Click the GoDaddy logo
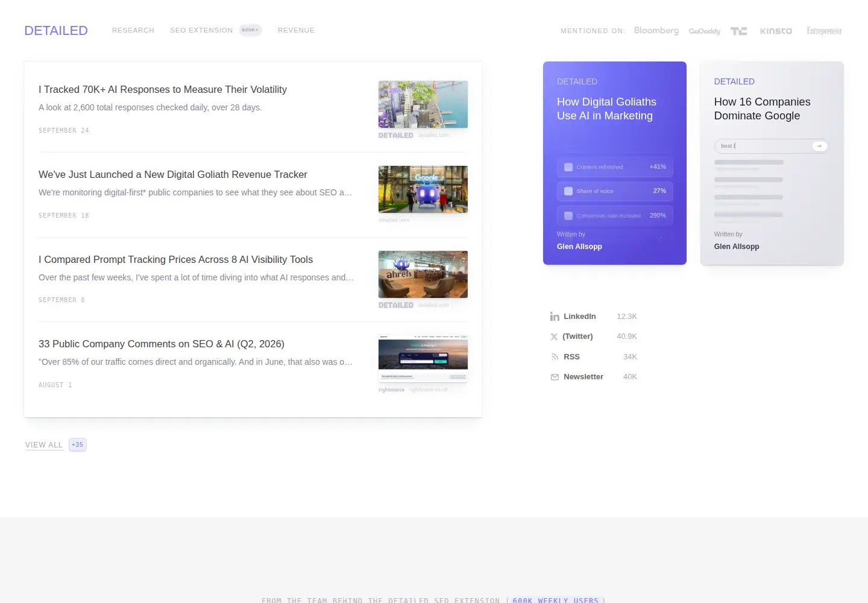The width and height of the screenshot is (868, 603). pyautogui.click(x=704, y=31)
